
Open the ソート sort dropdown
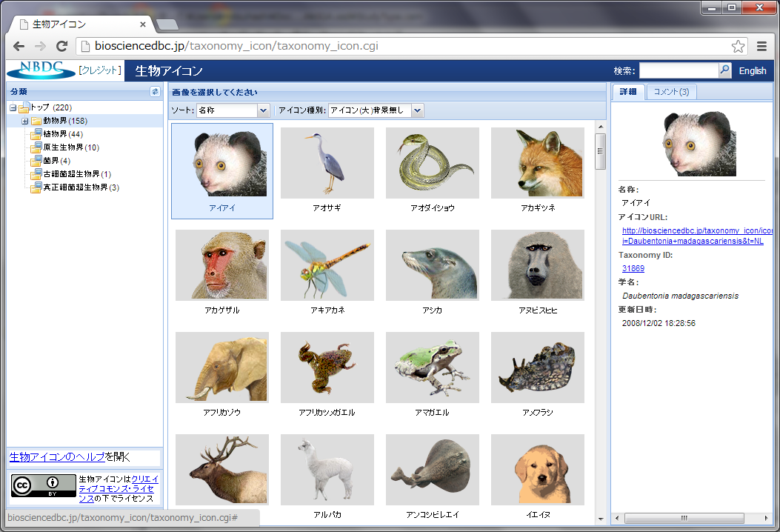click(x=232, y=110)
